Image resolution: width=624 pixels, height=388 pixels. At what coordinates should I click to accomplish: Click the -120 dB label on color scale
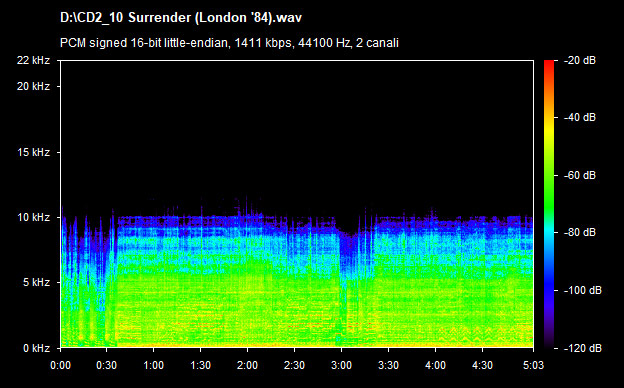tap(583, 348)
